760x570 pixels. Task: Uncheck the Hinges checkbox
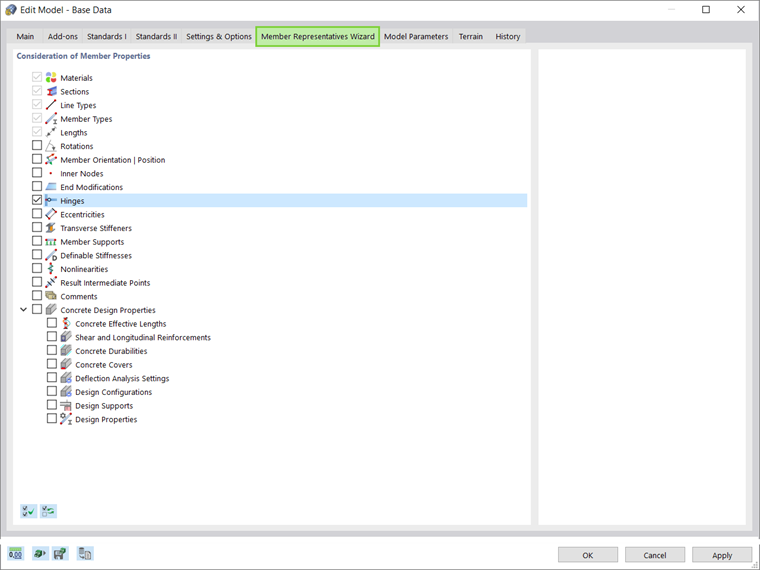[37, 200]
